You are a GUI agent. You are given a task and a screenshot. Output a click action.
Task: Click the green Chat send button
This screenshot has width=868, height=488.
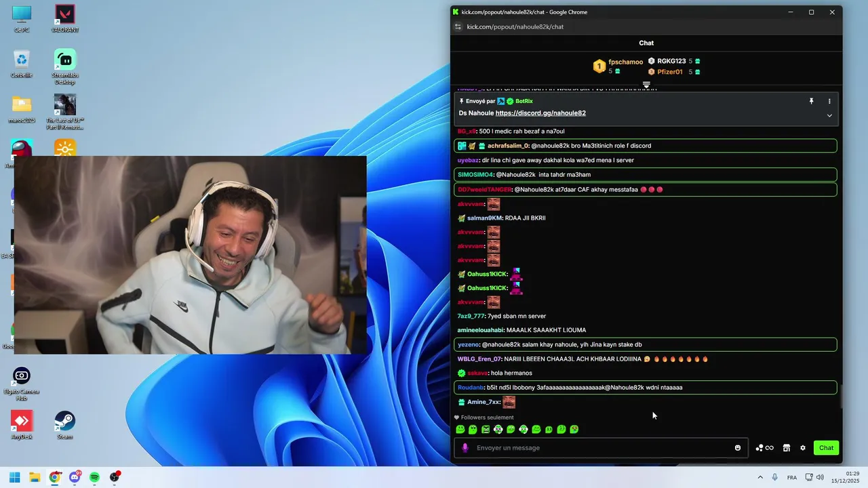coord(826,448)
